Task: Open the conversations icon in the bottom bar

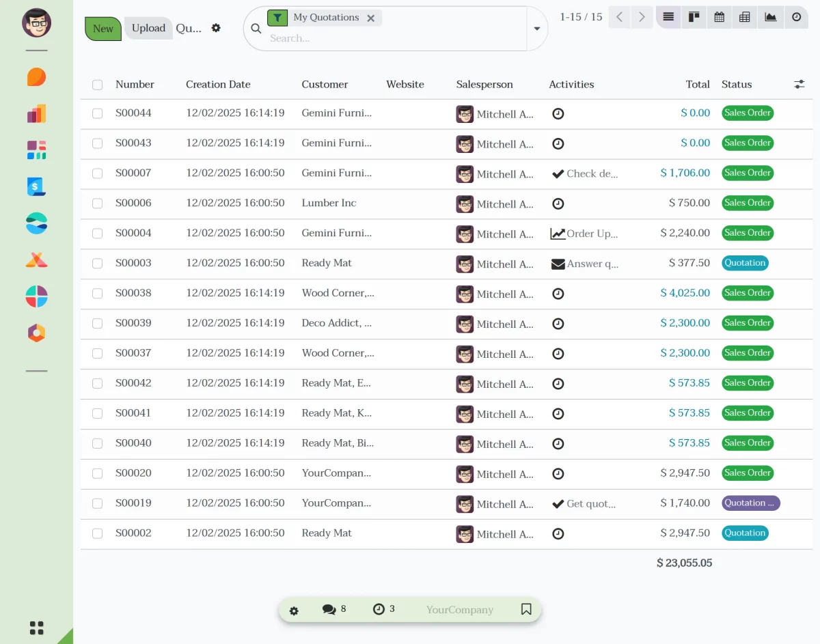Action: [x=329, y=609]
